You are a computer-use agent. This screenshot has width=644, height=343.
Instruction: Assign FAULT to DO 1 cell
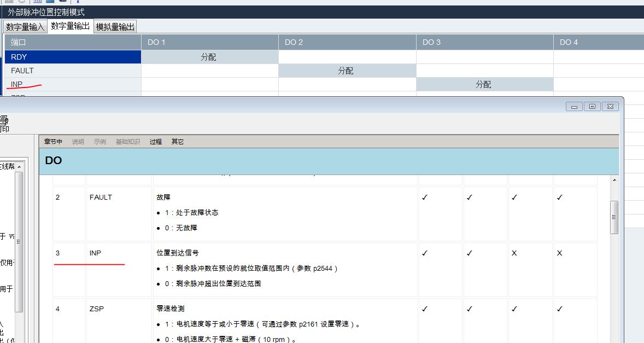point(209,71)
